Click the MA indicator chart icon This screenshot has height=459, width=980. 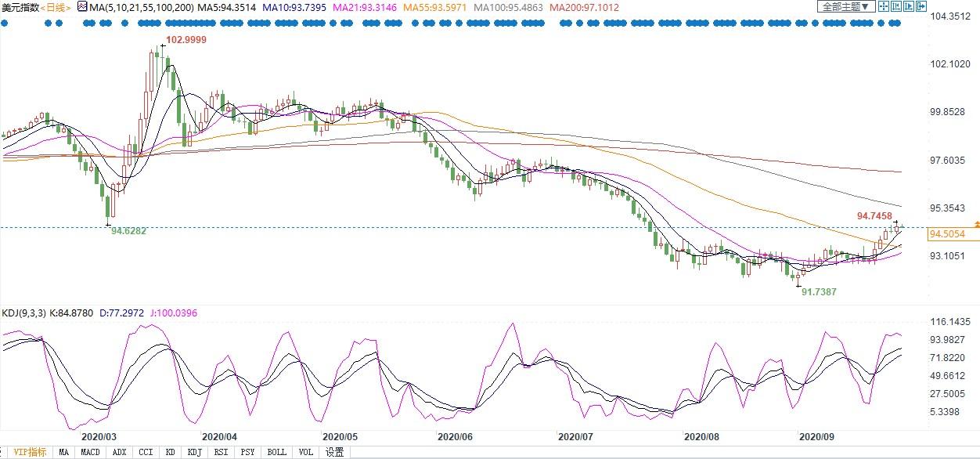point(81,6)
